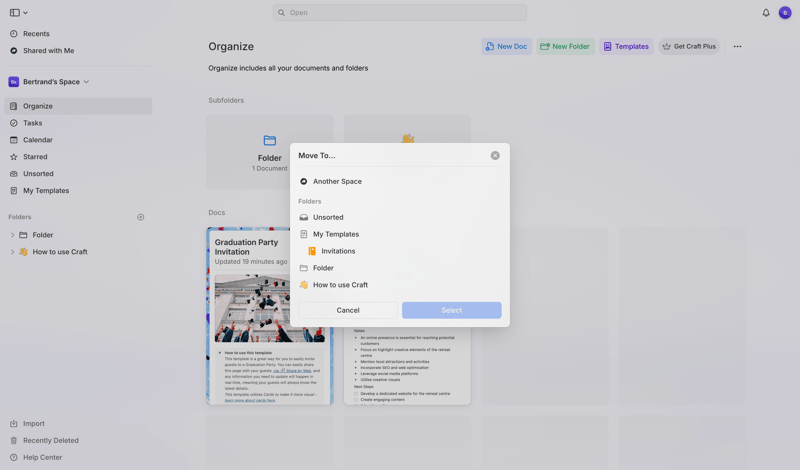Click the Open search field
Screen dimensions: 800x470
click(x=400, y=13)
